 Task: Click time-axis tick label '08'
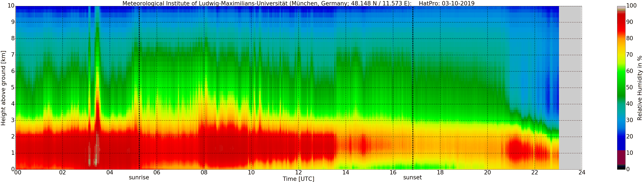point(204,172)
